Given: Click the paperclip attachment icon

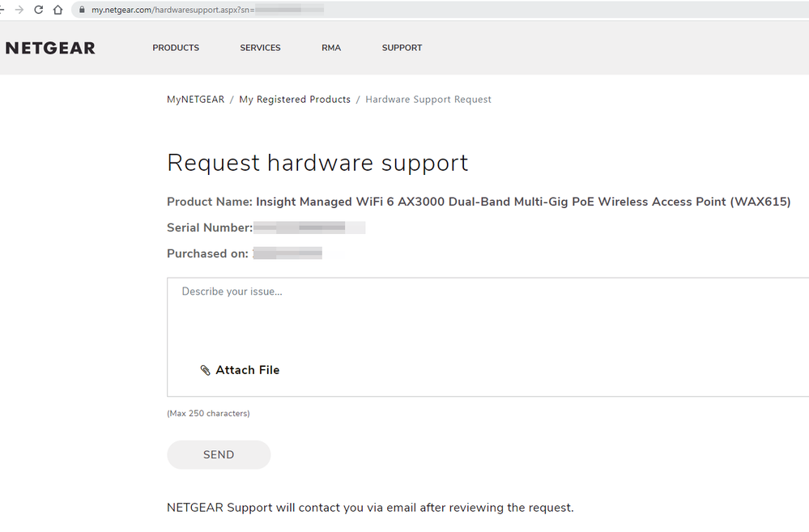Looking at the screenshot, I should click(205, 370).
